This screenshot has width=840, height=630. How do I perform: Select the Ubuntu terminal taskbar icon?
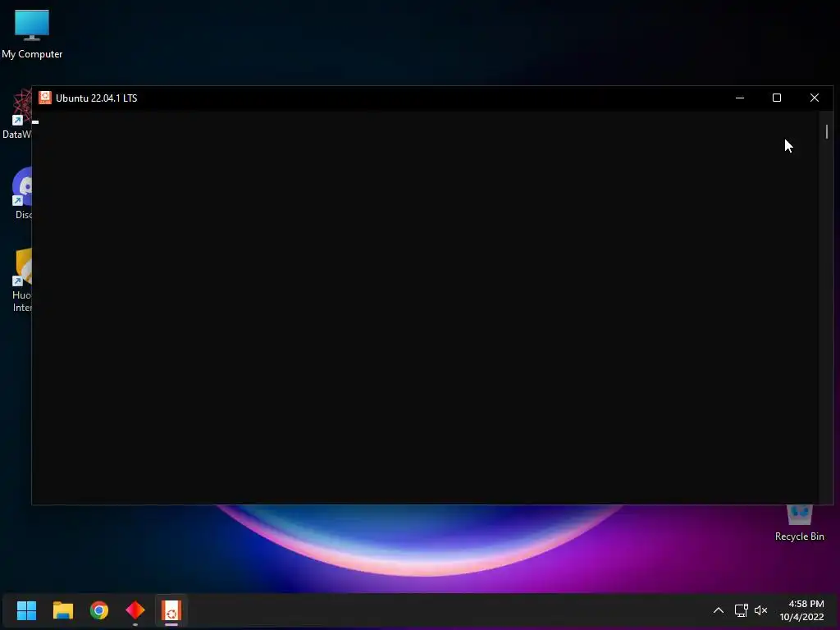tap(171, 610)
